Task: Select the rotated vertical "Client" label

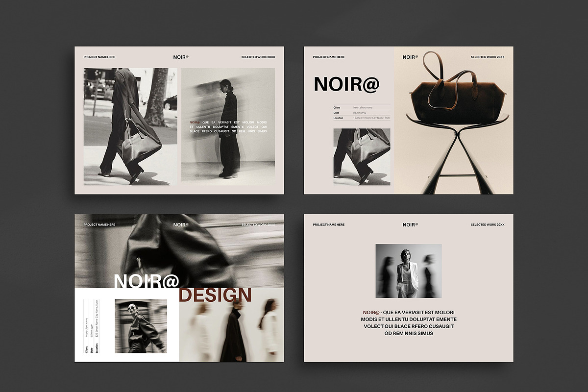Action: pos(87,349)
